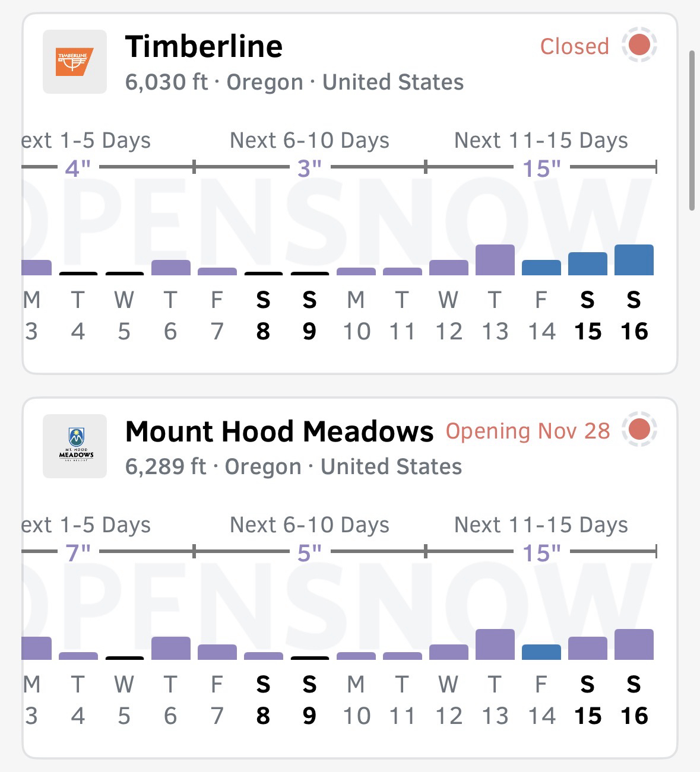
Task: Select Timberline's Next 6-10 Days range
Action: 309,141
